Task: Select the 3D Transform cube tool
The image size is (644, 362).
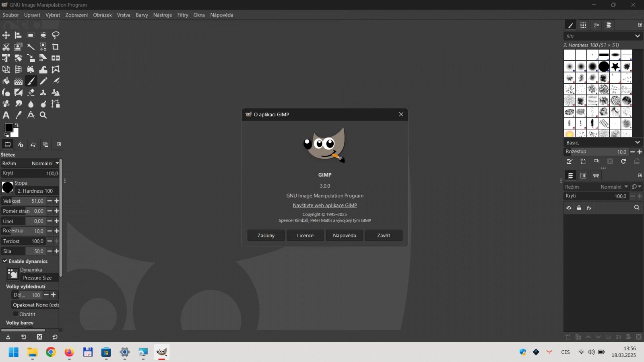Action: [x=6, y=70]
